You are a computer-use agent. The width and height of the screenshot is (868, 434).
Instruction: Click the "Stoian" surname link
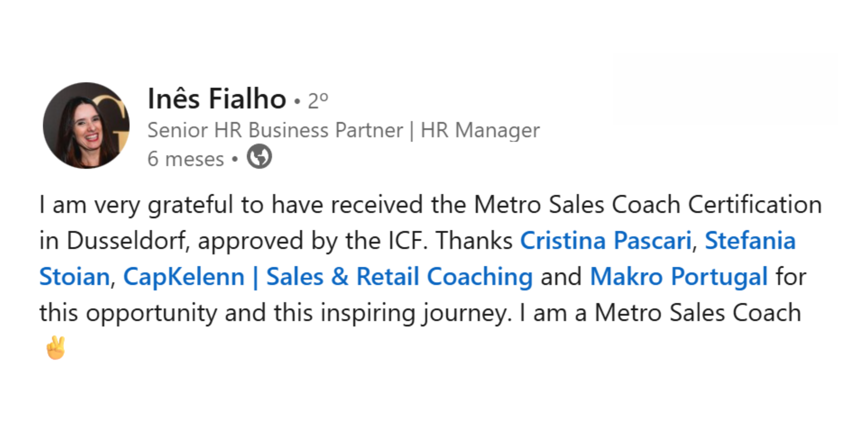click(x=74, y=277)
